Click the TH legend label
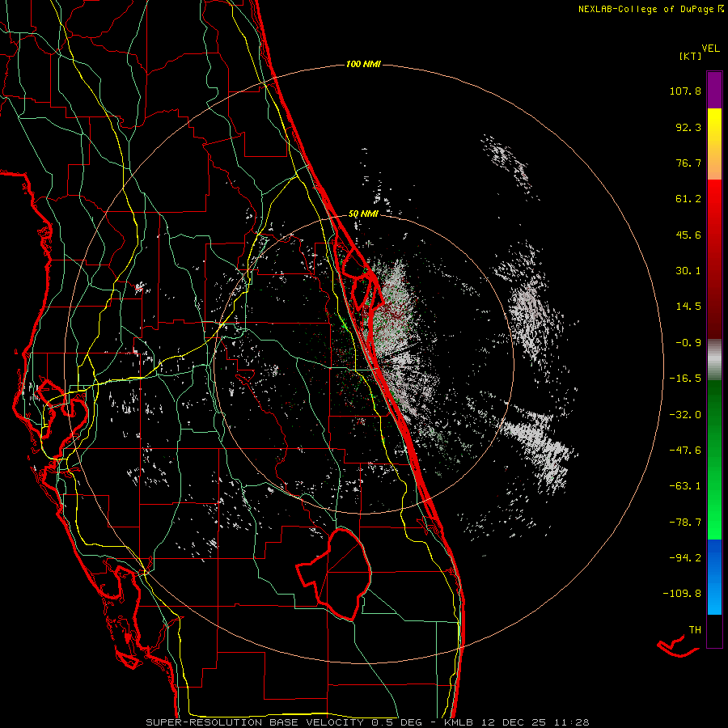The height and width of the screenshot is (728, 728). click(695, 630)
